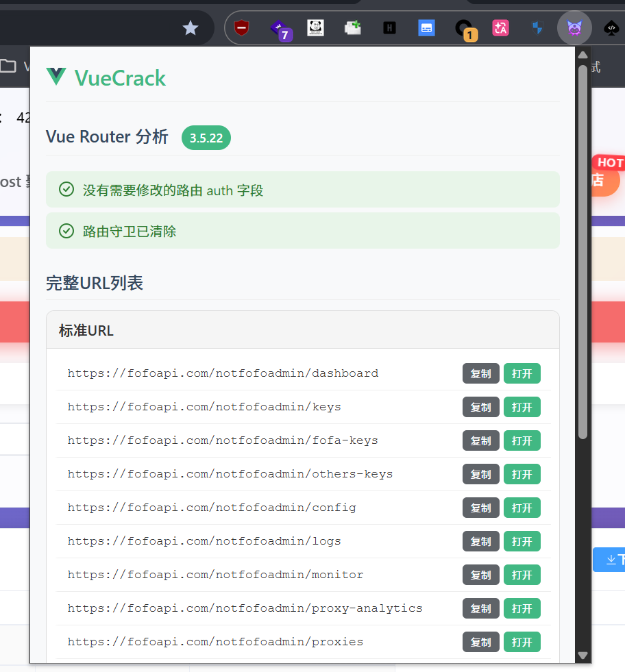Open the black H extension icon
The image size is (625, 672).
pos(389,28)
